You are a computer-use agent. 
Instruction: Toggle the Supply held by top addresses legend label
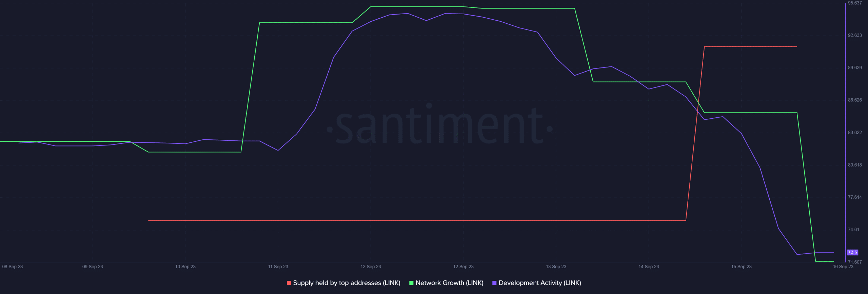pyautogui.click(x=347, y=283)
